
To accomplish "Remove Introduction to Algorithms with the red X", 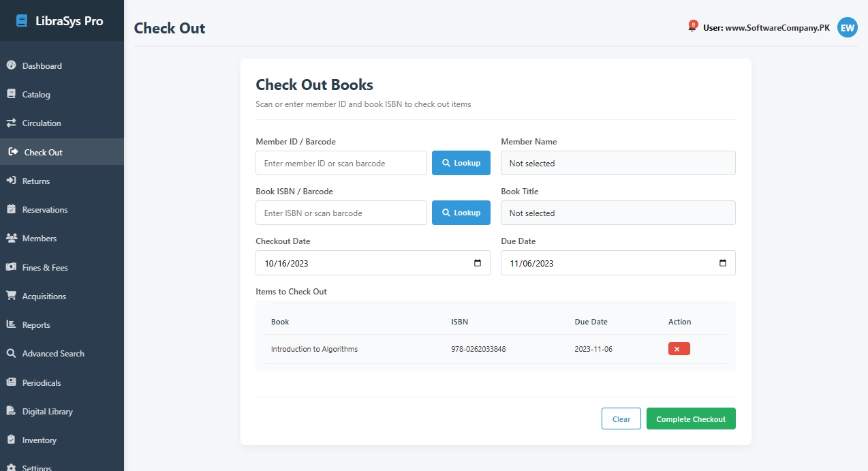I will pyautogui.click(x=679, y=348).
